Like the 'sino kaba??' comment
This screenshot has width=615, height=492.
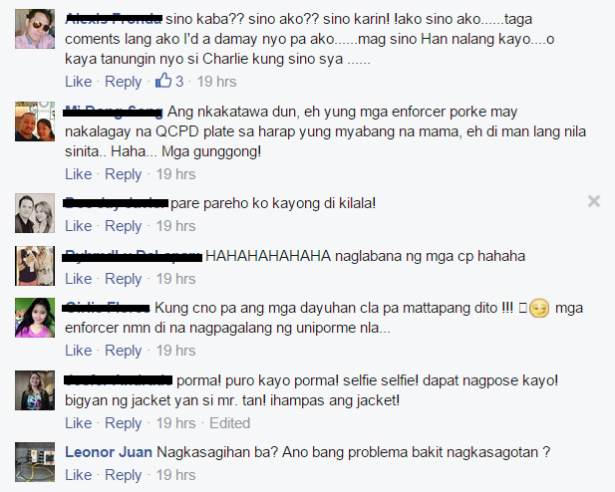coord(78,82)
